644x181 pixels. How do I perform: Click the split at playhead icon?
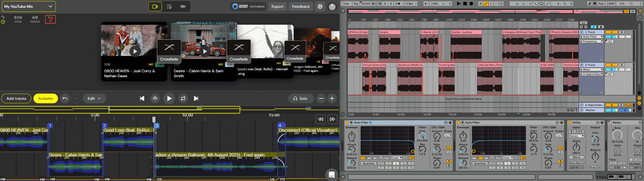coord(155,98)
